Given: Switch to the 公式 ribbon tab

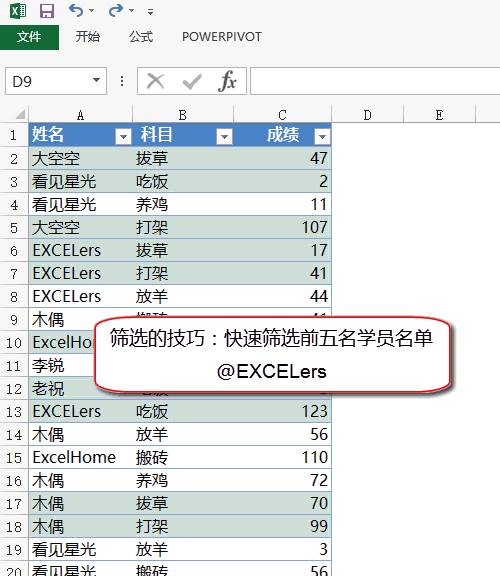Looking at the screenshot, I should 141,37.
